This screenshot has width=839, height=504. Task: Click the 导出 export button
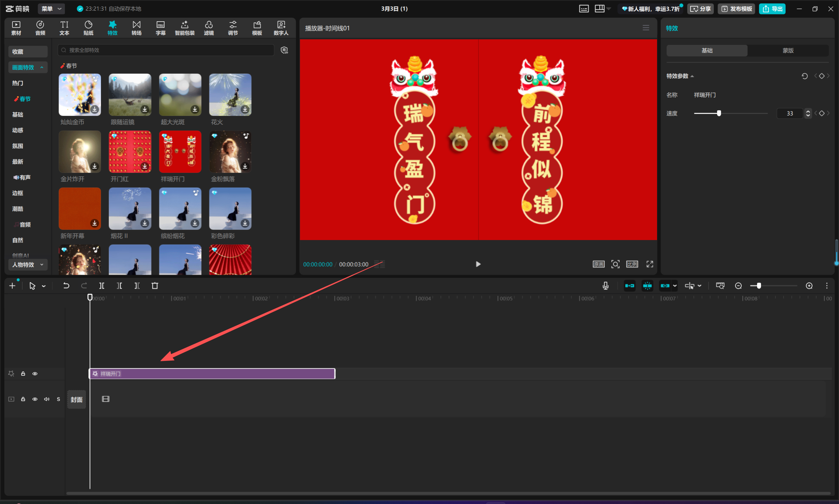[x=772, y=9]
